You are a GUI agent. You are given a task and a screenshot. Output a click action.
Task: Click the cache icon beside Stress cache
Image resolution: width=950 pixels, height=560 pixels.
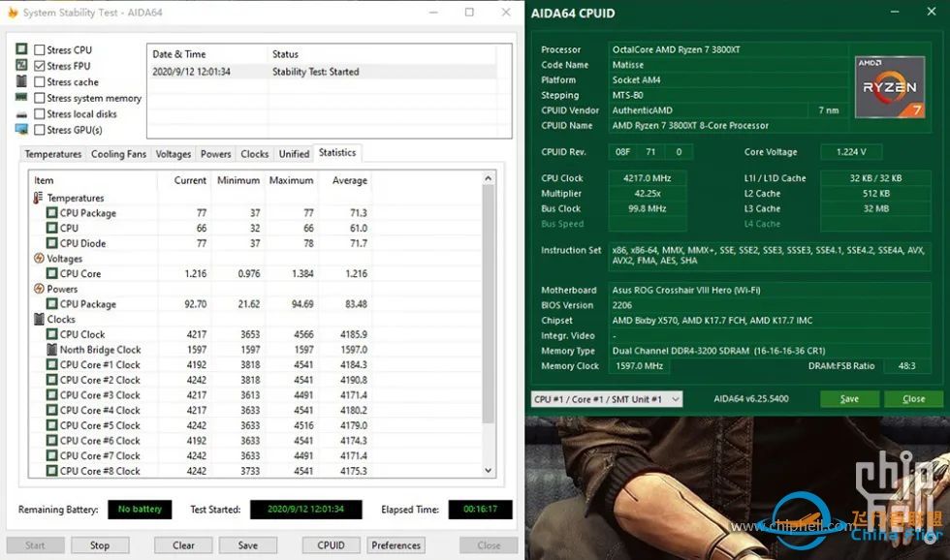21,81
